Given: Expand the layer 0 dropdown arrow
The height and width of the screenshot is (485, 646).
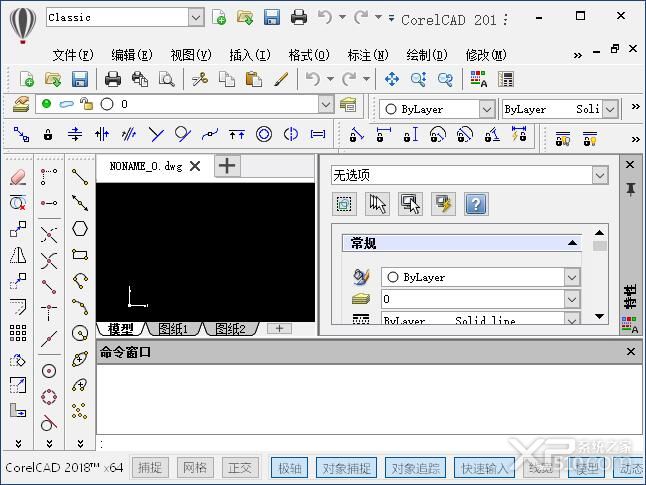Looking at the screenshot, I should coord(326,104).
